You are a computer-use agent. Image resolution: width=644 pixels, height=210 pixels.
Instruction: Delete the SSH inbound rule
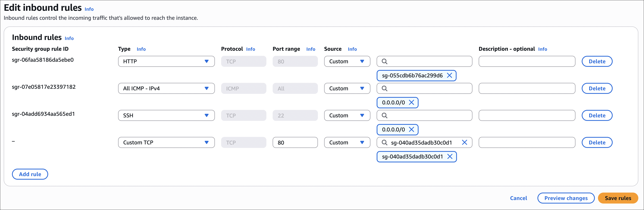point(597,116)
